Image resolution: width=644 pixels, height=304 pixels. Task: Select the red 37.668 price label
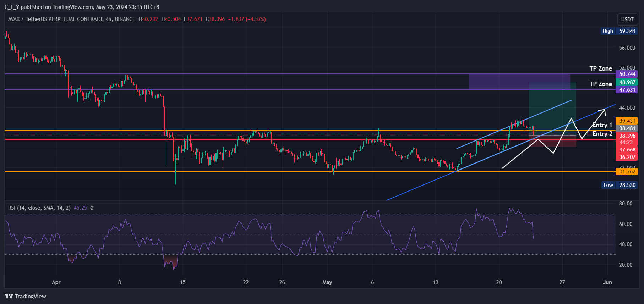[627, 150]
